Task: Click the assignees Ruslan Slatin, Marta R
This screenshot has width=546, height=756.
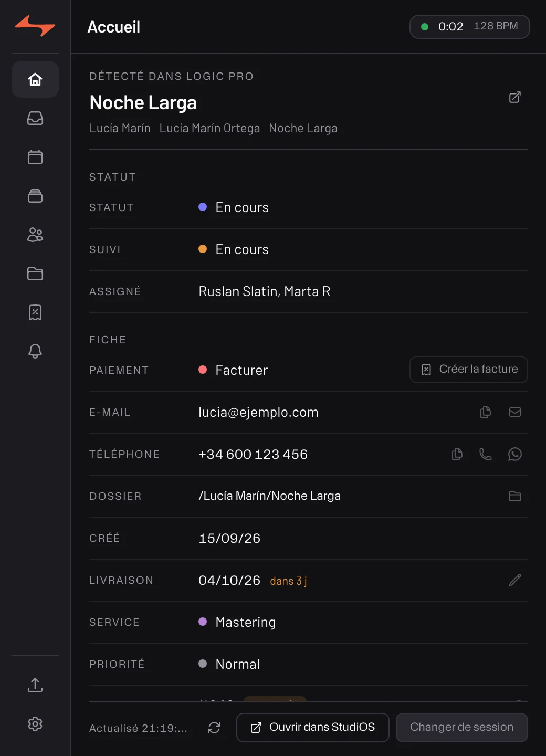Action: pos(265,291)
